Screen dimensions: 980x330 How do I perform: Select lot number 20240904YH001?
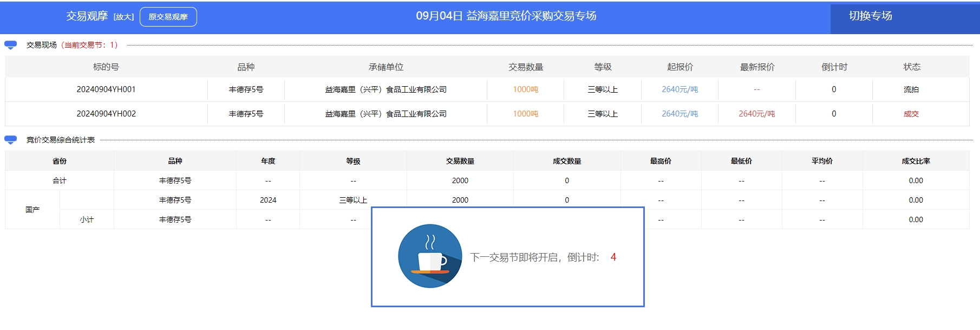pos(106,89)
